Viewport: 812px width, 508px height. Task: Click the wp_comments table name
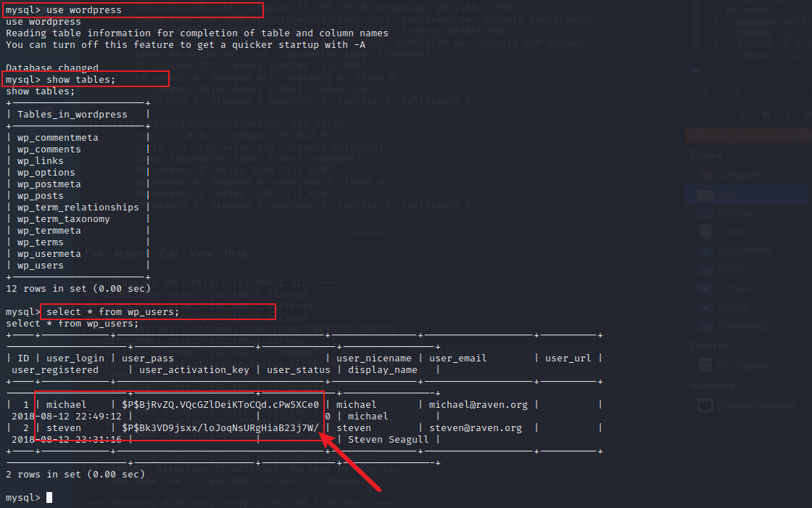[x=49, y=149]
